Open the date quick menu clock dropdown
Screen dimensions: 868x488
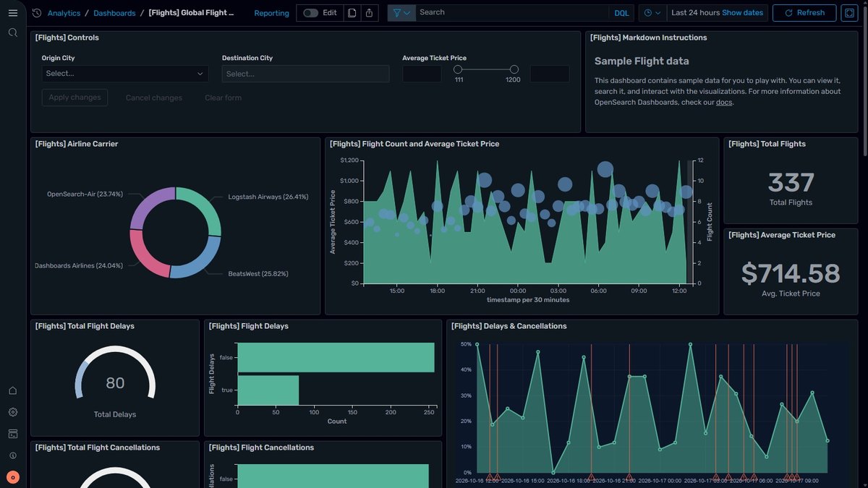[652, 13]
